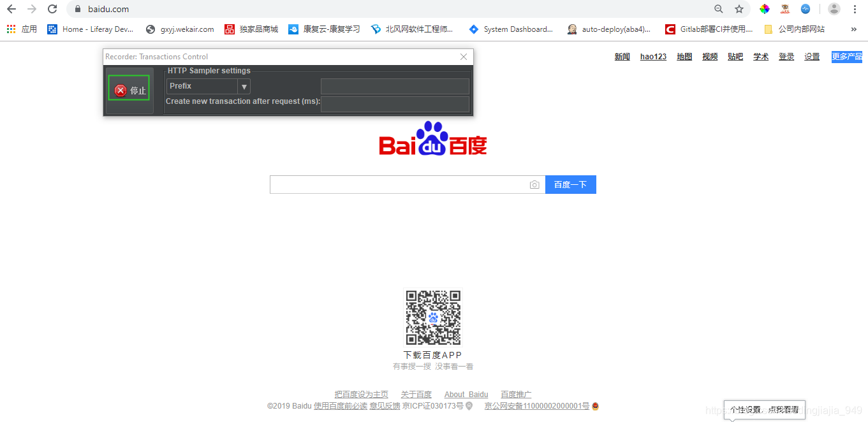
Task: Click the lock icon in the address bar
Action: [78, 9]
